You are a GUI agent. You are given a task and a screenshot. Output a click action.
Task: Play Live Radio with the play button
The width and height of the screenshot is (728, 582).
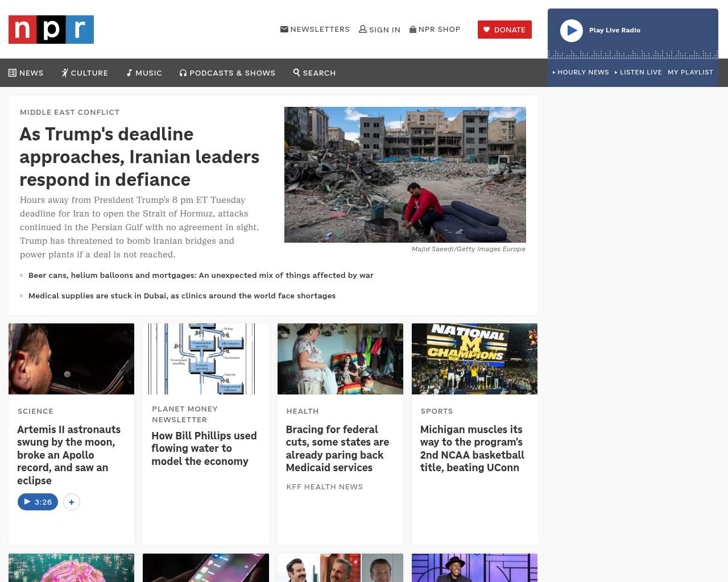tap(572, 31)
